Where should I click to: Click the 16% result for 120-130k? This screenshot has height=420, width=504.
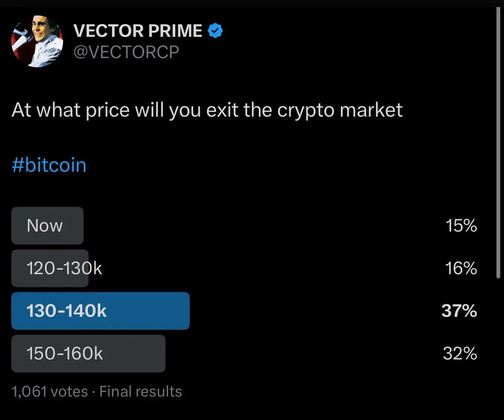point(461,268)
